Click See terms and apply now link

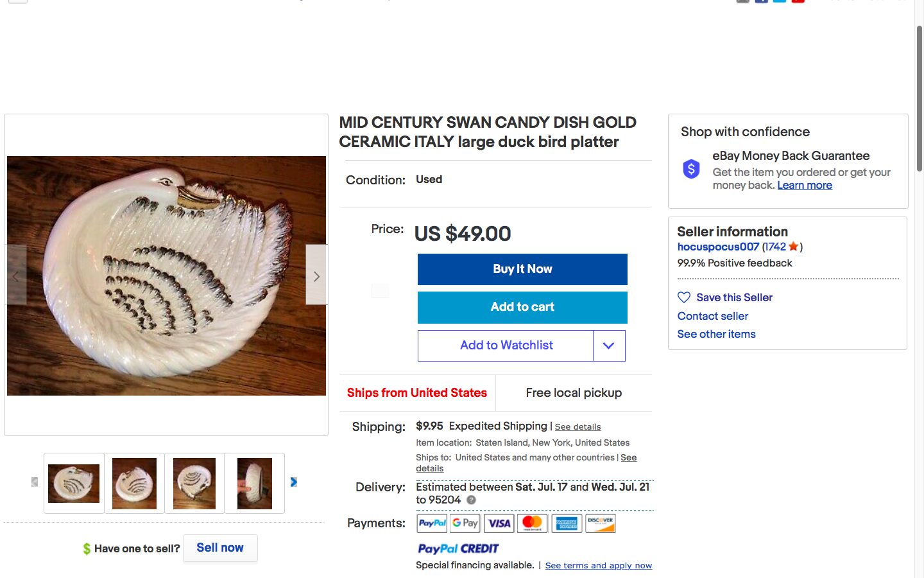click(x=598, y=566)
